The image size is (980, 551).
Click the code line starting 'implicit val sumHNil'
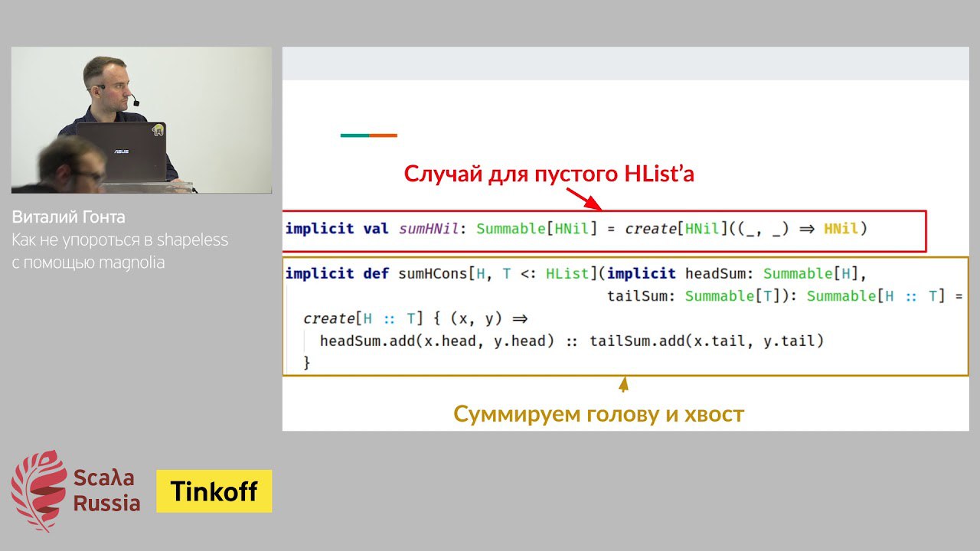click(x=576, y=228)
